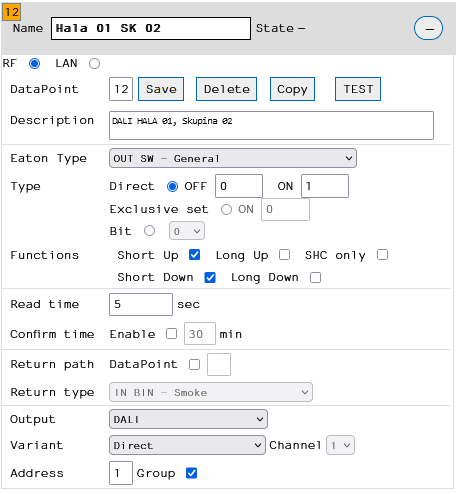459x494 pixels.
Task: Click the orange 12 datapoint badge
Action: point(12,12)
